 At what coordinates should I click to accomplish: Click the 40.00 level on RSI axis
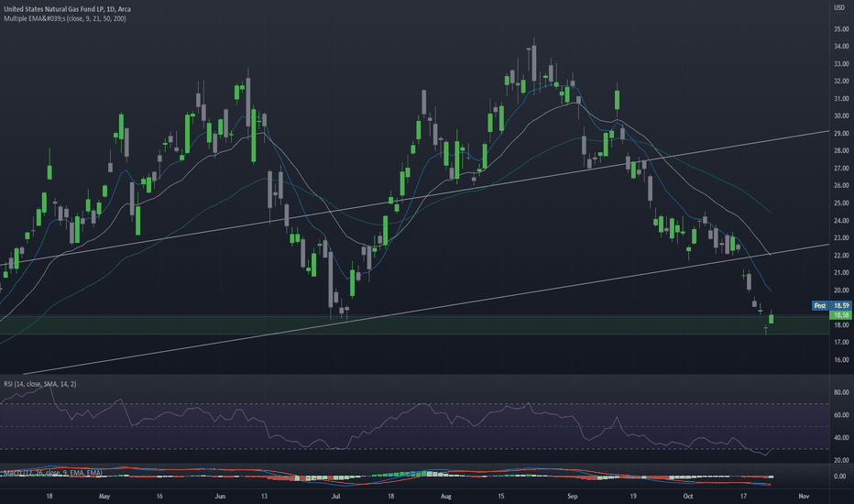pyautogui.click(x=841, y=437)
